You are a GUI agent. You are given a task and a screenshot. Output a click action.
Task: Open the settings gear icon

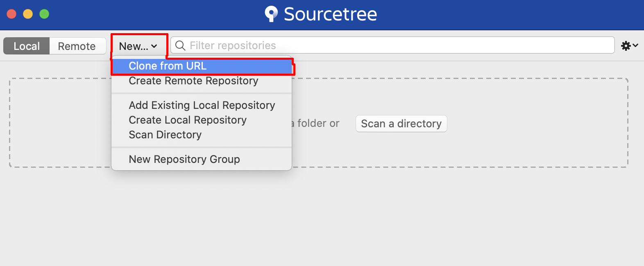coord(626,46)
